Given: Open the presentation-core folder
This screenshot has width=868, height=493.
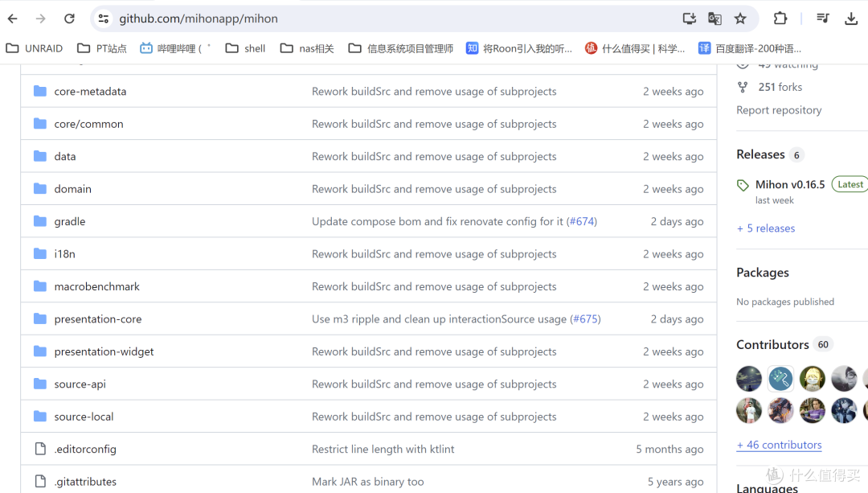Looking at the screenshot, I should (97, 319).
